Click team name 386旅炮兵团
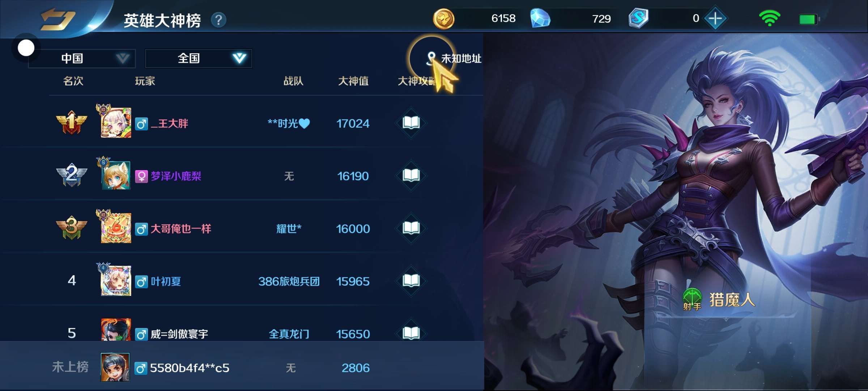The height and width of the screenshot is (391, 868). (x=289, y=281)
